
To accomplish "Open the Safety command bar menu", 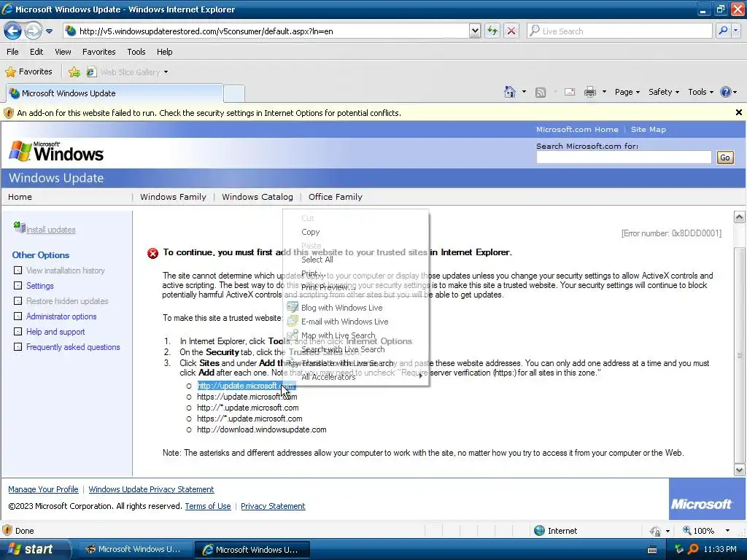I will tap(664, 92).
